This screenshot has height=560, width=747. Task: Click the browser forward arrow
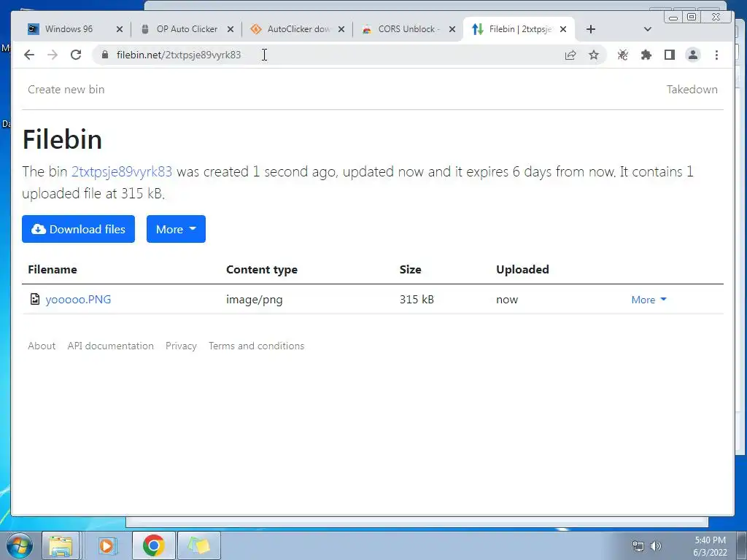[x=53, y=55]
